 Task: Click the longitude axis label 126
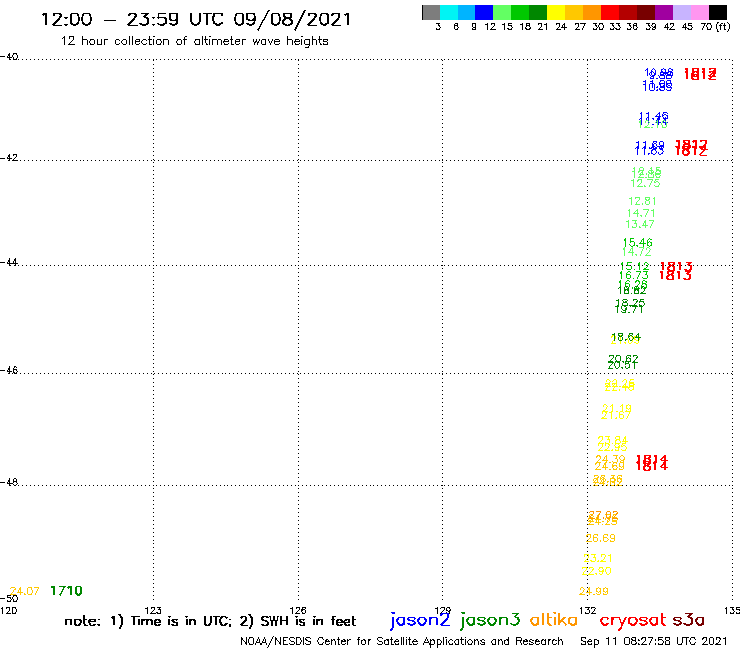(298, 610)
